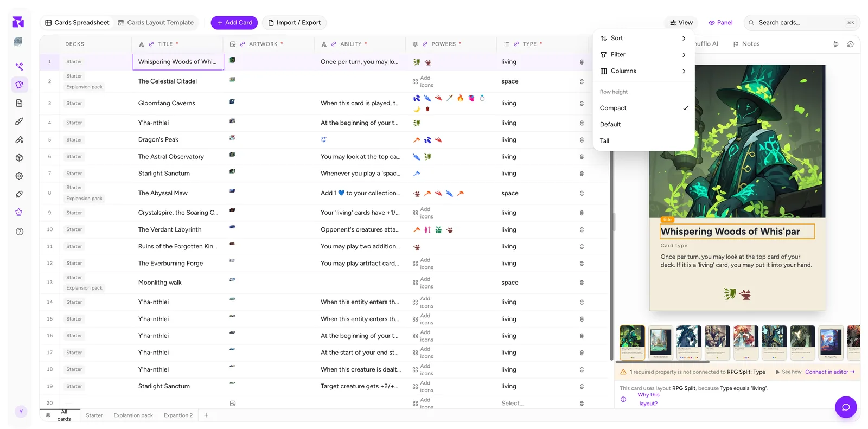The width and height of the screenshot is (868, 429).
Task: Open the POWERS column header
Action: pos(451,44)
